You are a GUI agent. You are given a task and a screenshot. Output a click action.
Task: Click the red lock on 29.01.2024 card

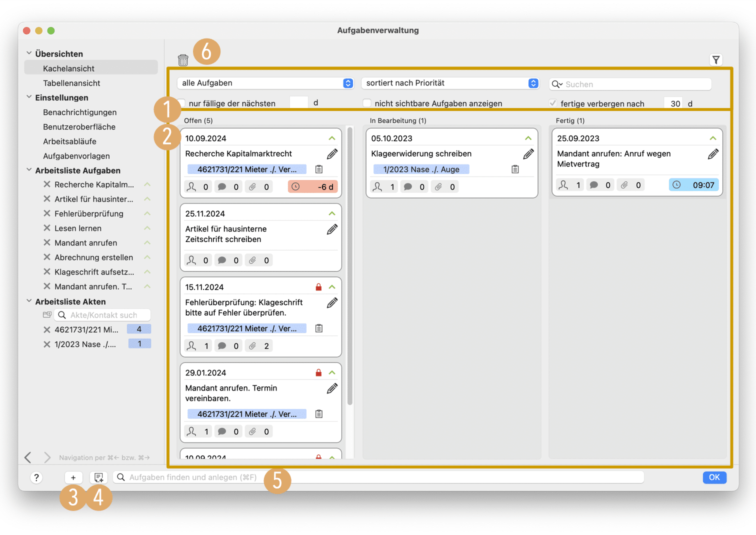tap(318, 372)
